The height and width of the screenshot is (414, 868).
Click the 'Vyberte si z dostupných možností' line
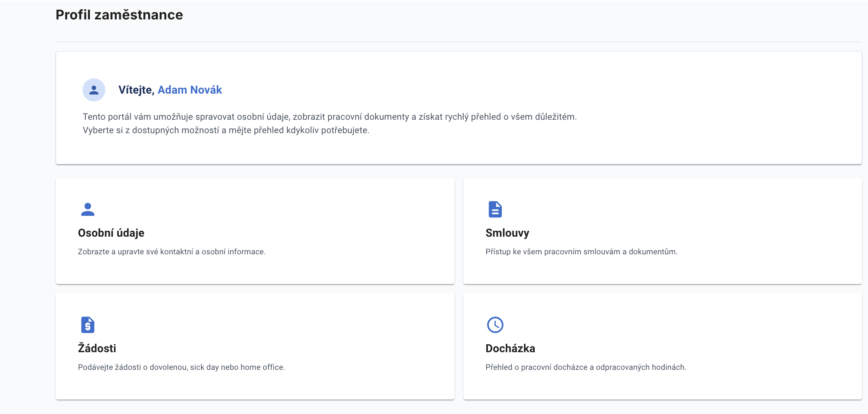[x=226, y=130]
